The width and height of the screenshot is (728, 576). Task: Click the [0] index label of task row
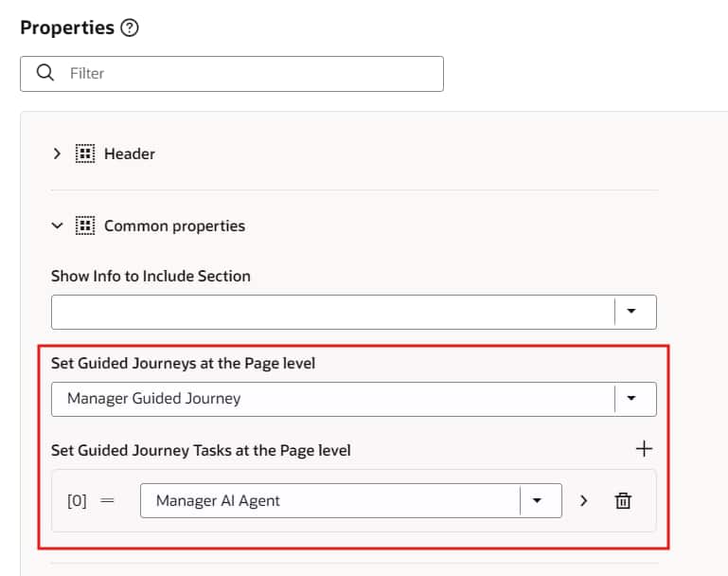point(77,500)
